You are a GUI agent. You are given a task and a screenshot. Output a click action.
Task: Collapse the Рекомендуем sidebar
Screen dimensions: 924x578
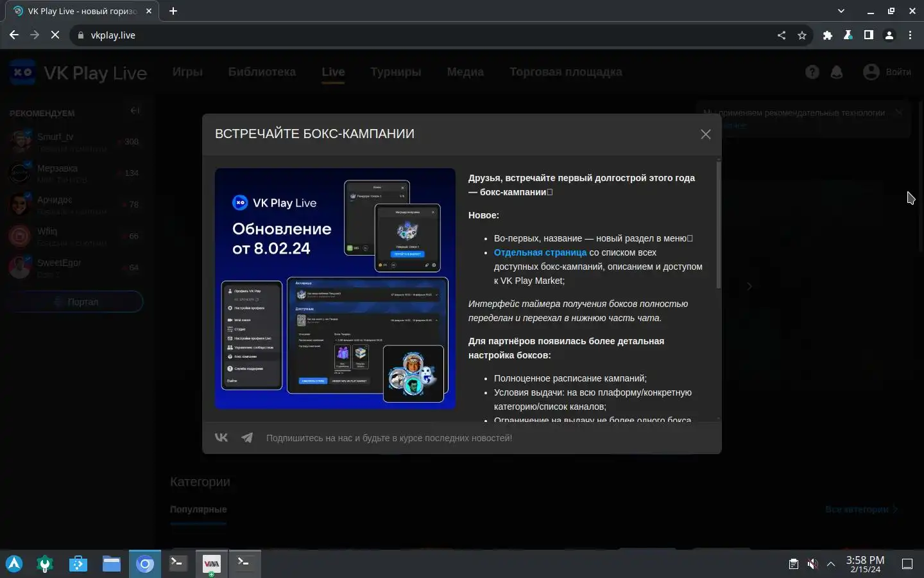(x=135, y=110)
